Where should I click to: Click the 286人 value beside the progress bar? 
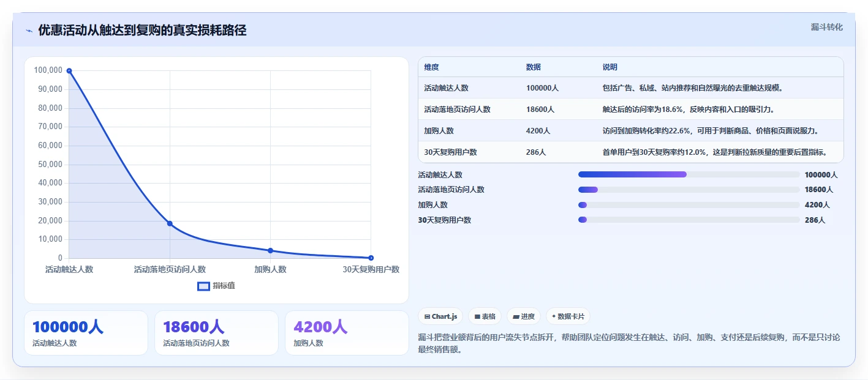pos(815,220)
